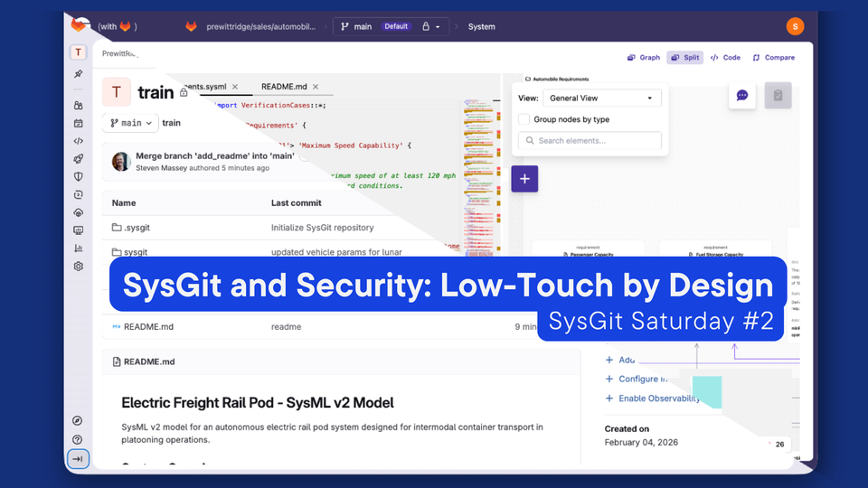Screen dimensions: 868x488
Task: Click the 'February 04, 2026' created date
Action: [x=641, y=442]
